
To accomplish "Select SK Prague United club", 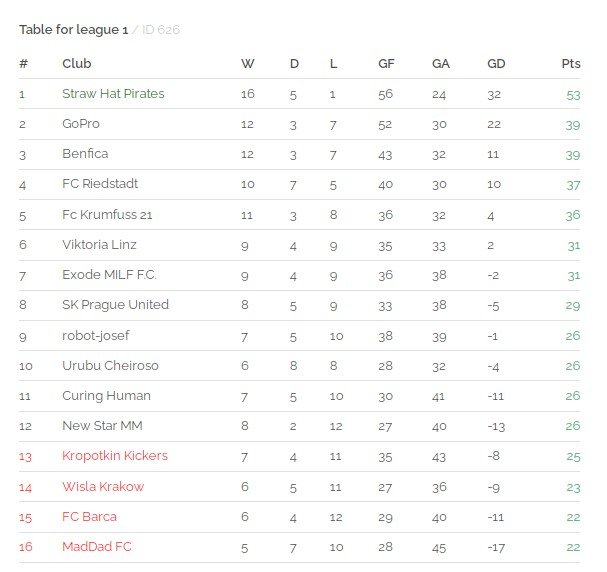I will click(x=115, y=305).
